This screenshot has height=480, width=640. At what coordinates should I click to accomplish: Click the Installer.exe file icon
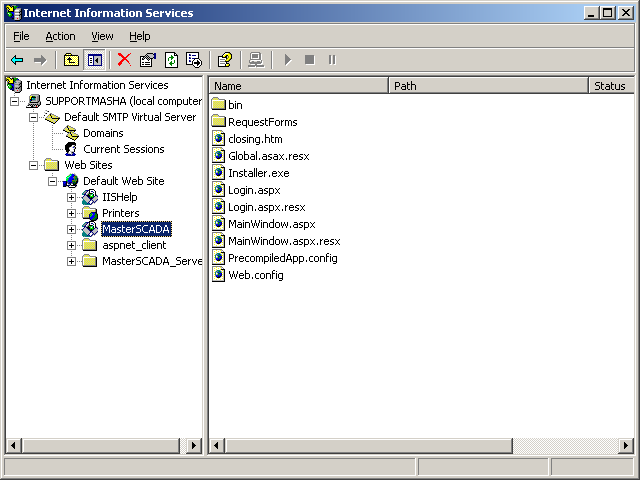point(218,173)
